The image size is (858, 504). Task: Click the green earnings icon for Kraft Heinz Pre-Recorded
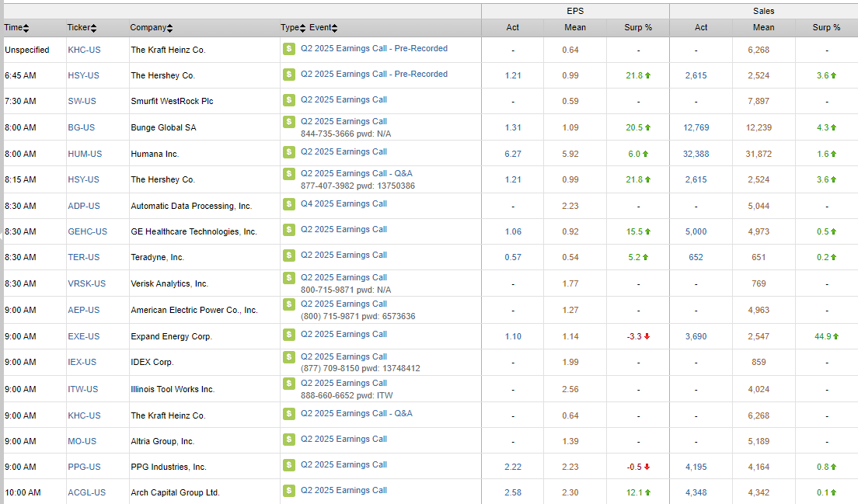[289, 49]
